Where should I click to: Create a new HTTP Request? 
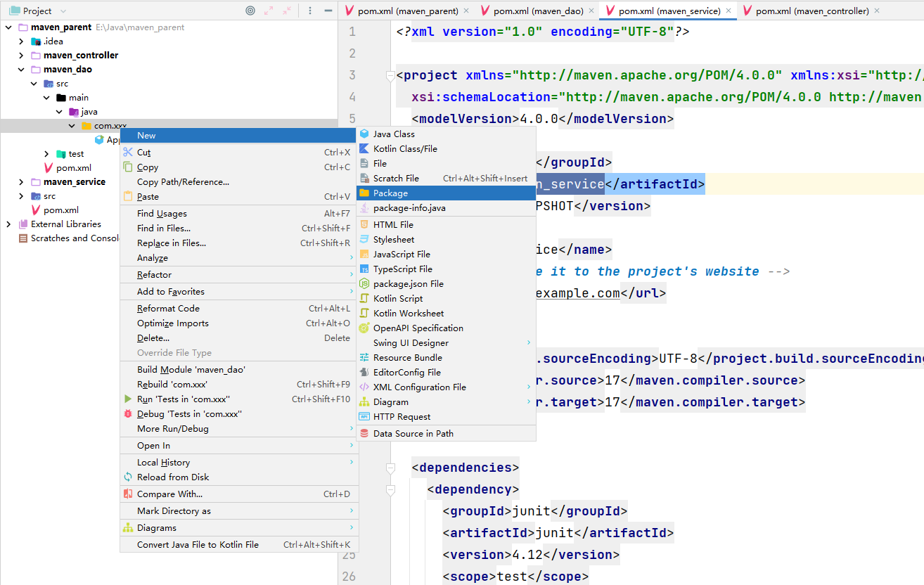pos(446,417)
